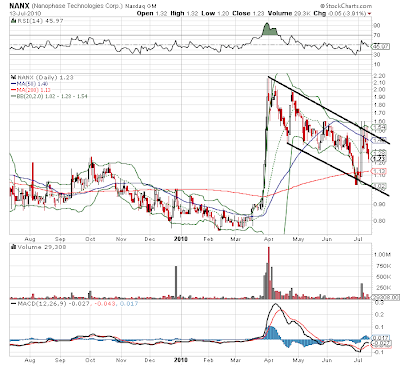Viewport: 400px width, 365px height.
Task: Click the NANX ticker symbol title
Action: tap(18, 6)
